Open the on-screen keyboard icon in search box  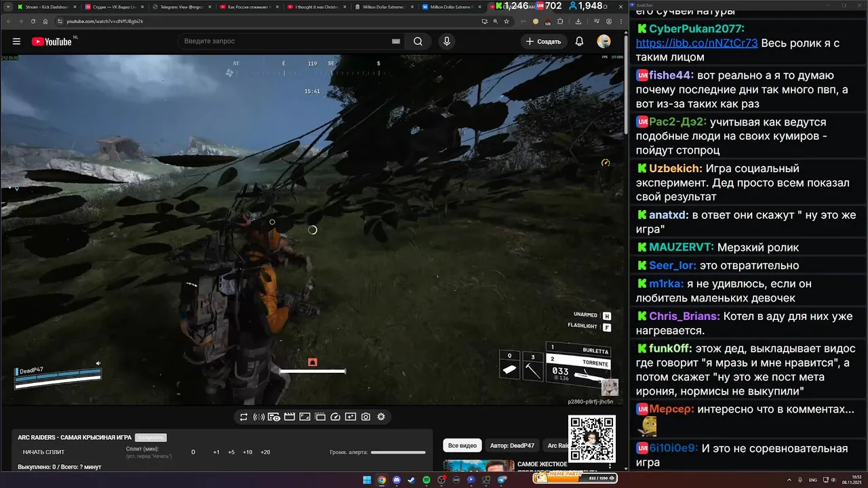pos(396,41)
